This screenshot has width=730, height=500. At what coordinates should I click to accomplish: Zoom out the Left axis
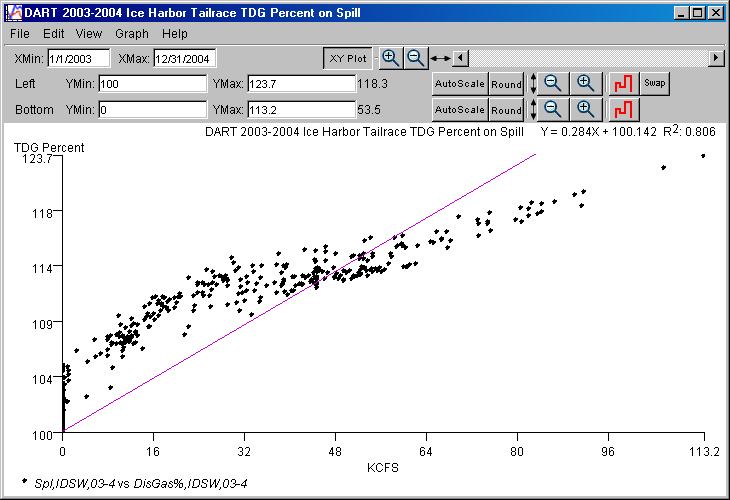553,83
